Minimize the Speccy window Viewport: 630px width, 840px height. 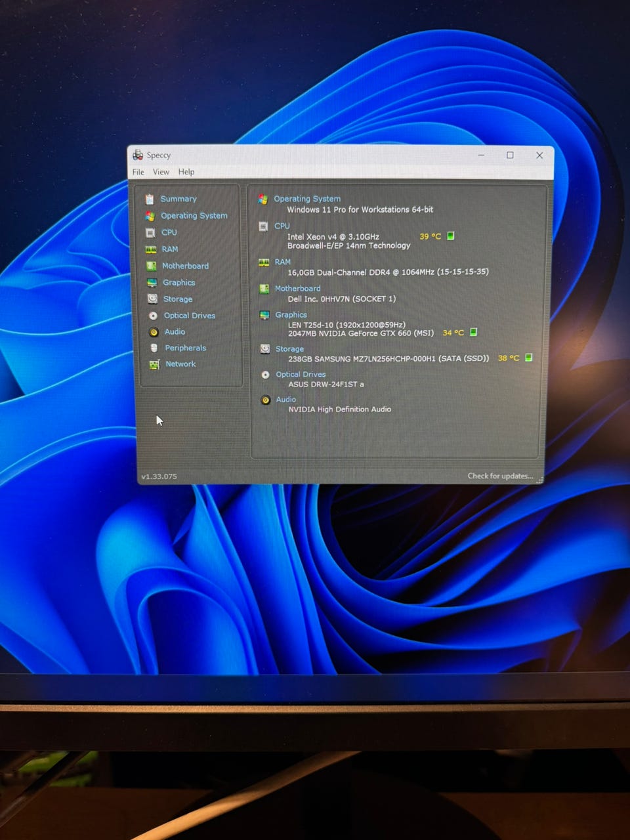pyautogui.click(x=481, y=156)
